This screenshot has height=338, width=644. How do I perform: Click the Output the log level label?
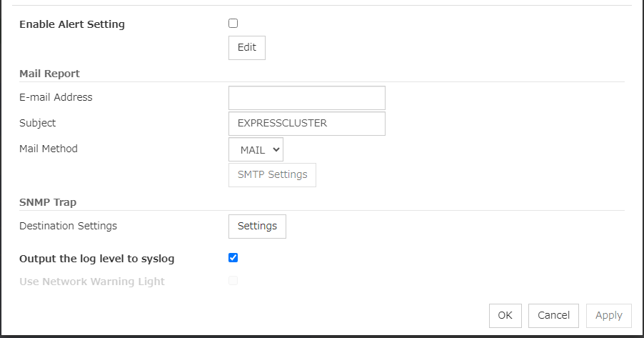97,259
